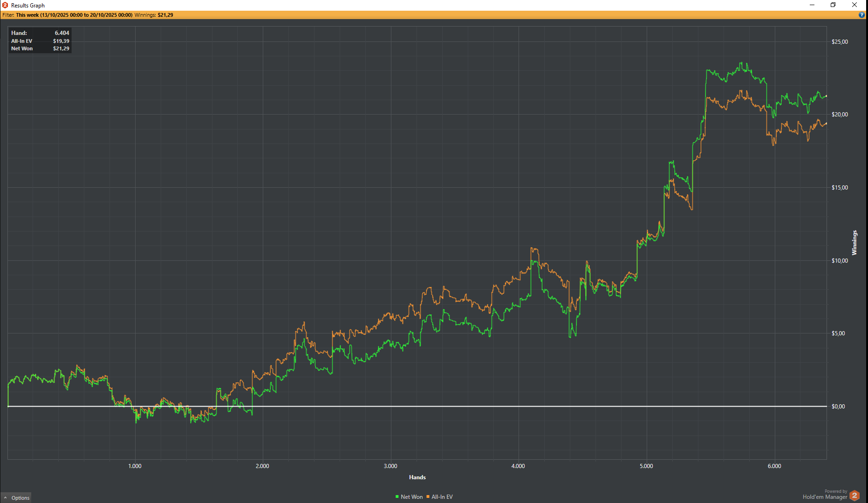Click the Net Won value $21,29
Viewport: 868px width, 503px height.
61,48
